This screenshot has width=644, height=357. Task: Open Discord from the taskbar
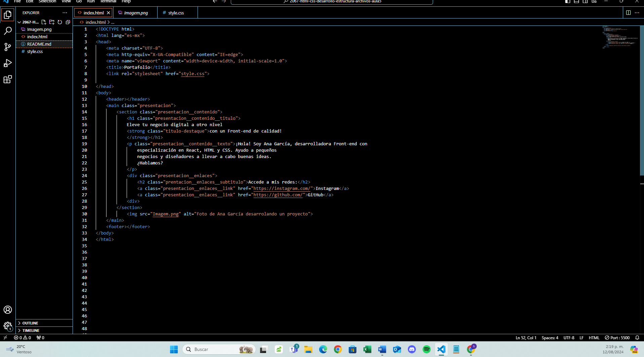[412, 349]
